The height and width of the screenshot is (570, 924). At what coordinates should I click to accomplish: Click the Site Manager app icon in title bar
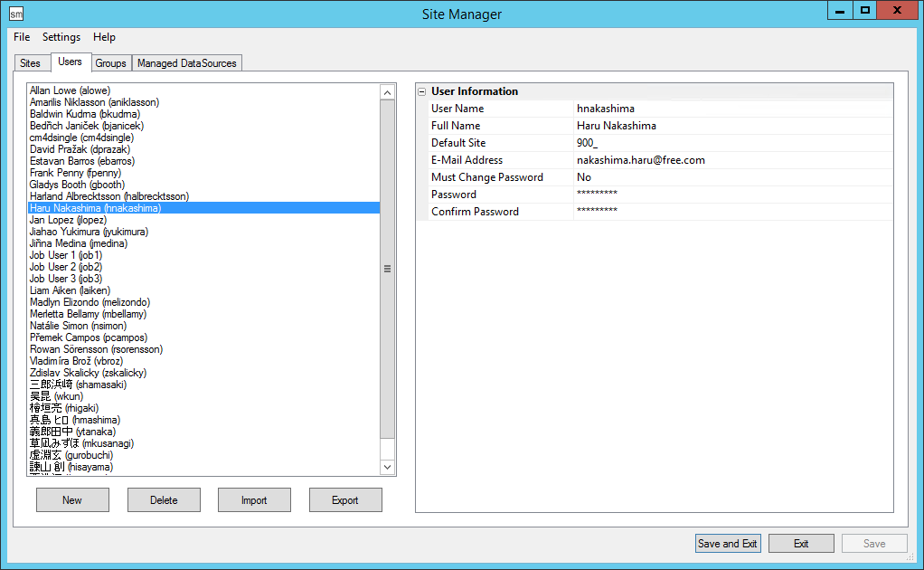pos(16,14)
